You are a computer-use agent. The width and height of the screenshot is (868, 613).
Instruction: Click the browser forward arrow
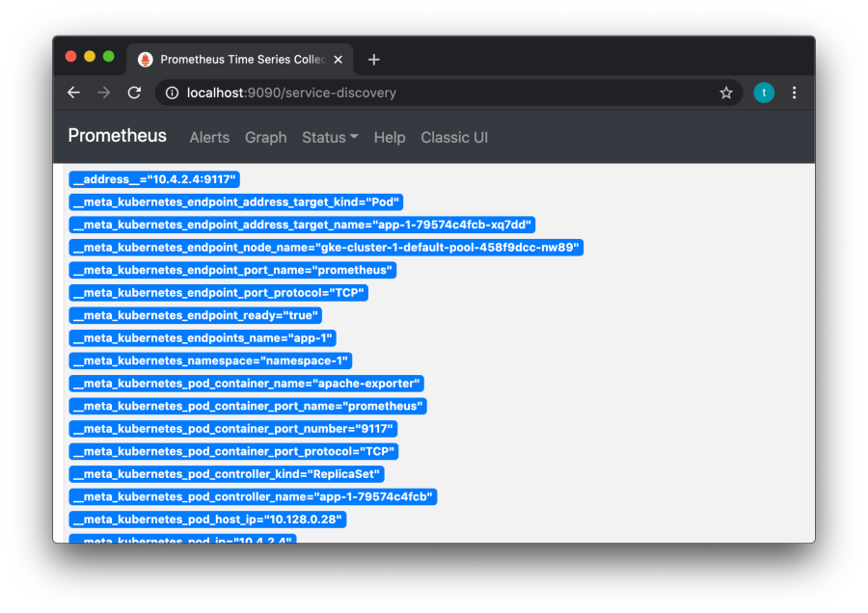click(x=103, y=93)
